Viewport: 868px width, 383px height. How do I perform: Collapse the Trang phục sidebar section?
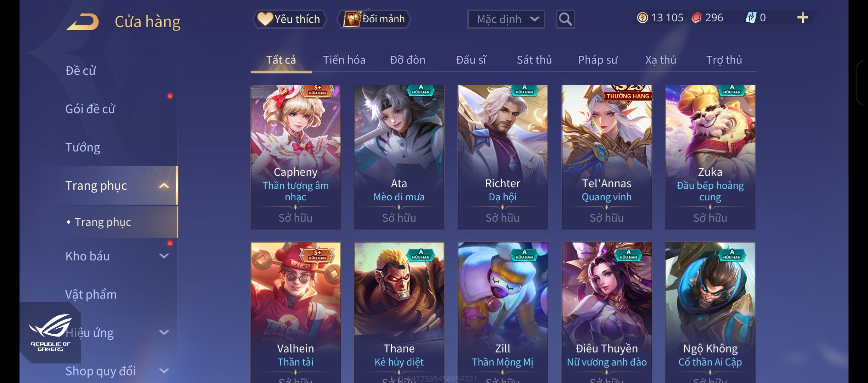click(164, 185)
